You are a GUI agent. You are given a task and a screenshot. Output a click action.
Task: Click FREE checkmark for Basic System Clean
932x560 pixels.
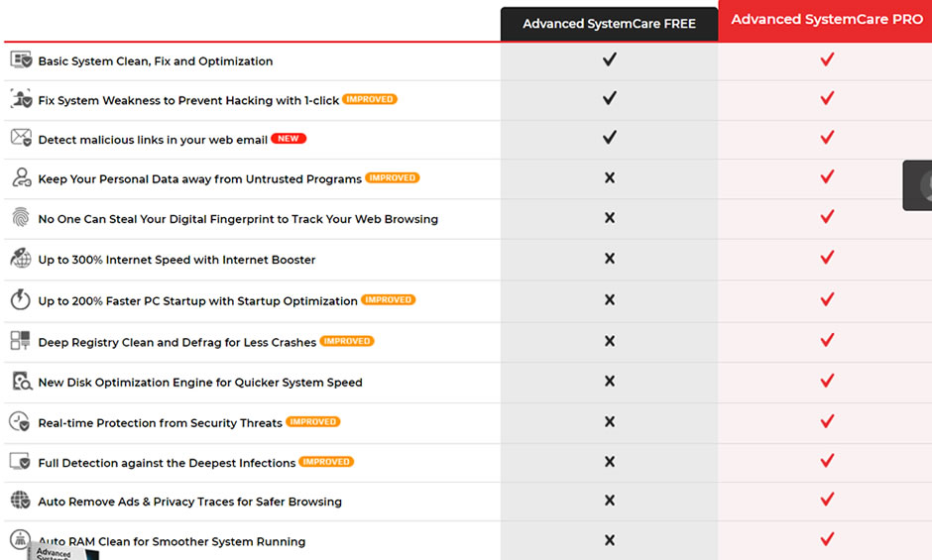click(609, 58)
